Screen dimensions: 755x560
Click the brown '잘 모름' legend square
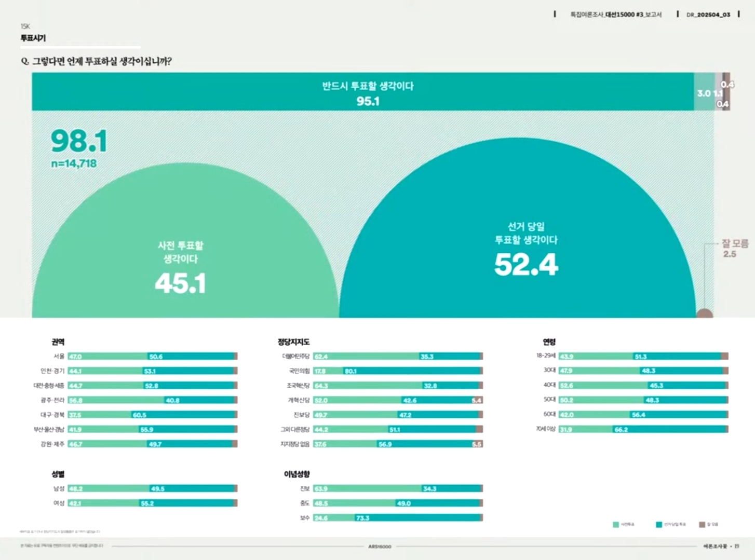pyautogui.click(x=702, y=525)
